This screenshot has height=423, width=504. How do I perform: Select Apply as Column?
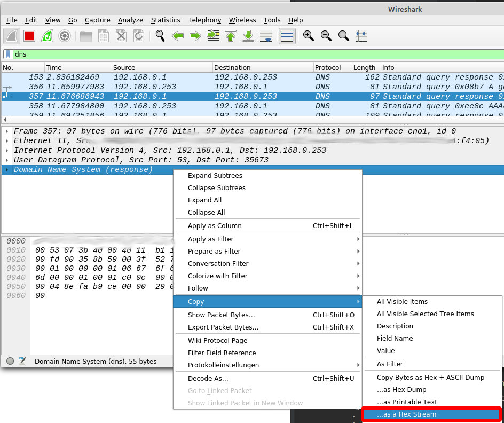tap(268, 225)
